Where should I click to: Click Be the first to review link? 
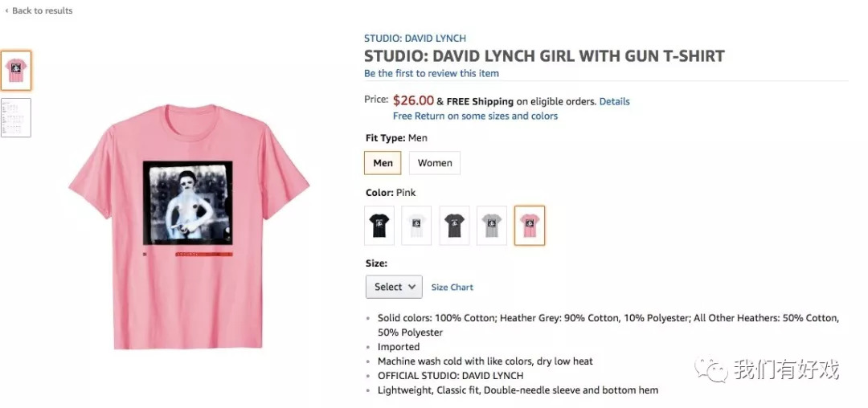(x=432, y=73)
